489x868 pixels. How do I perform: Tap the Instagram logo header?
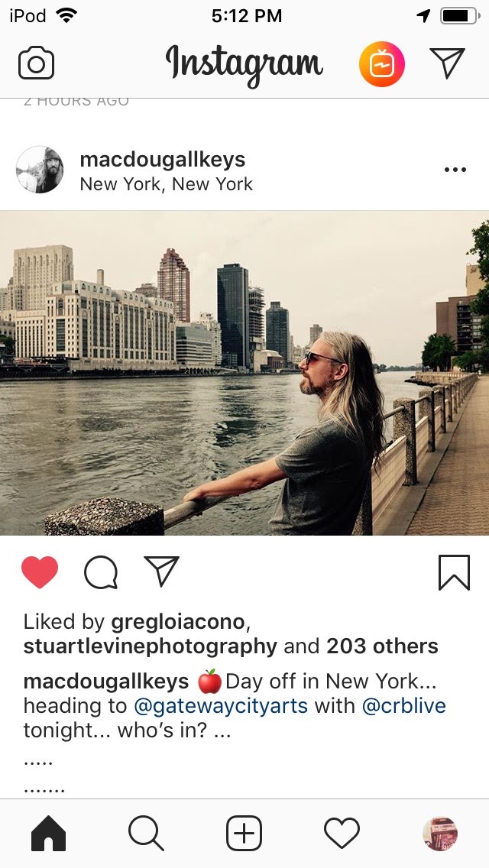point(244,64)
